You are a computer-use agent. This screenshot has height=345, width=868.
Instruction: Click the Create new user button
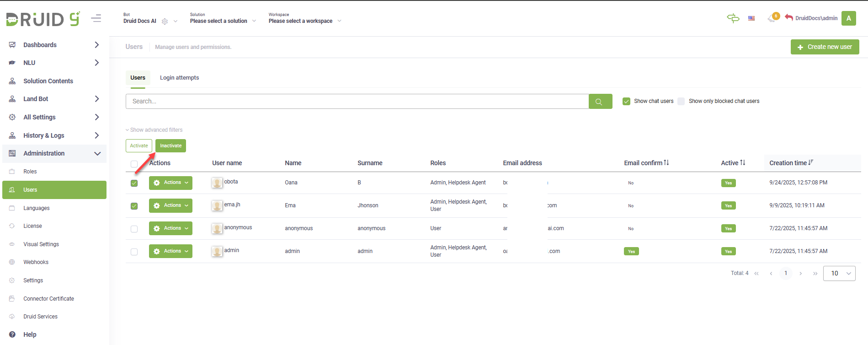[825, 47]
